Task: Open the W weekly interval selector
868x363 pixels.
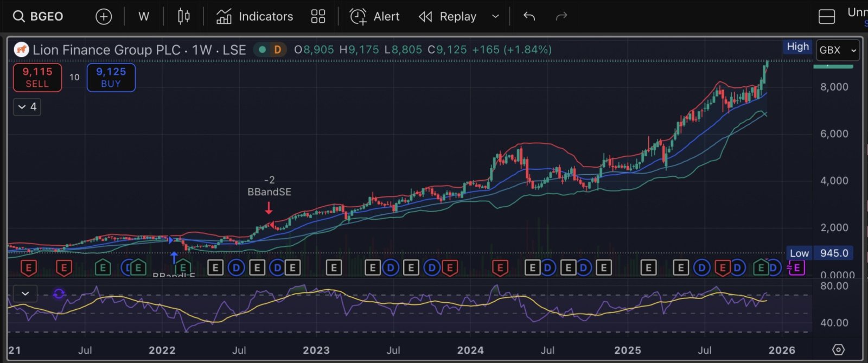Action: coord(144,16)
